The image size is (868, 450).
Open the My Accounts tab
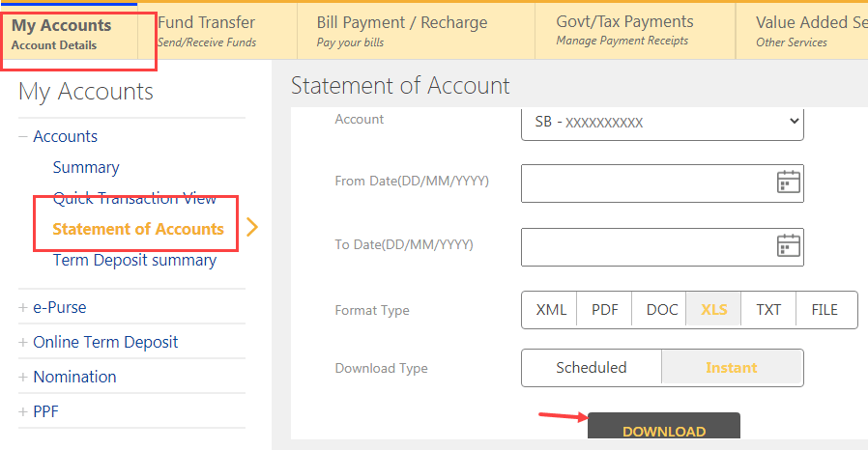tap(69, 32)
